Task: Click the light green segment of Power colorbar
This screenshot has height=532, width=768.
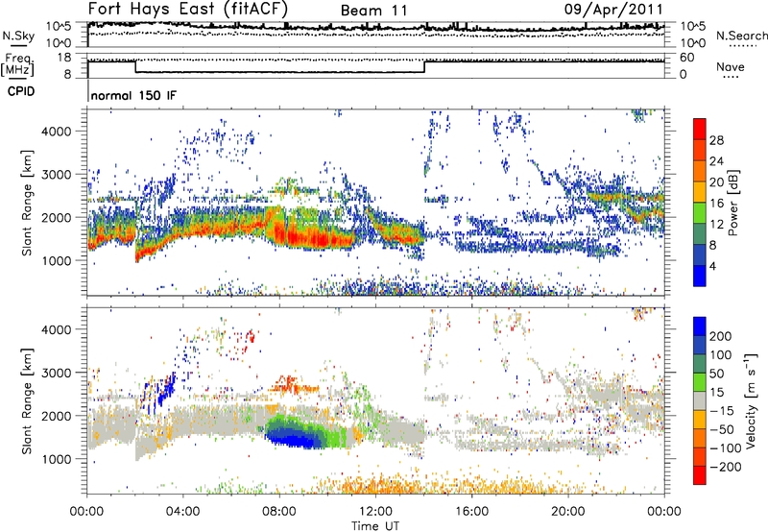Action: click(700, 213)
